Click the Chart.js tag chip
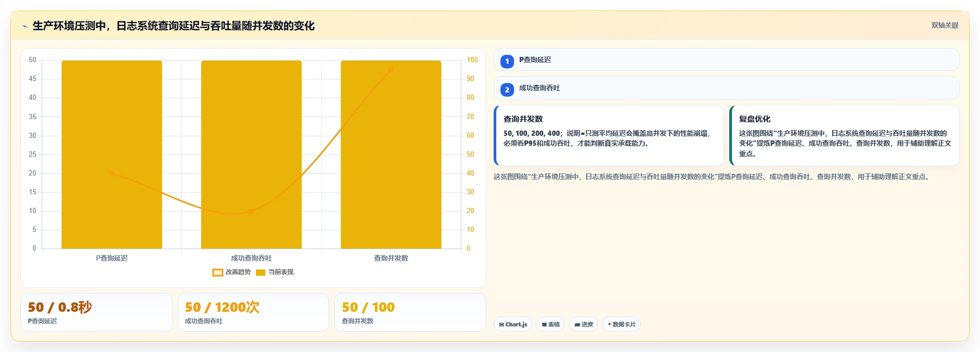The width and height of the screenshot is (980, 352). click(513, 324)
